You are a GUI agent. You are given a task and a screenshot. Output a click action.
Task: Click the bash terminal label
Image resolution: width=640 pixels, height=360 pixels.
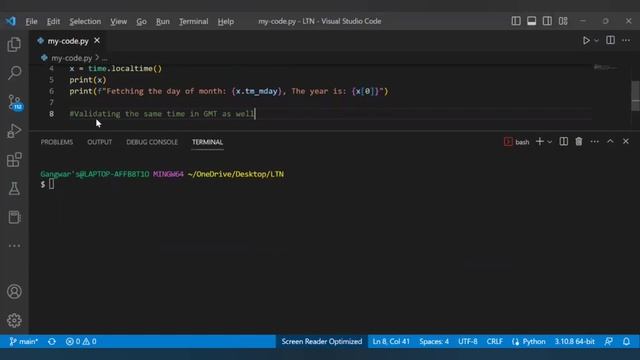[x=522, y=142]
